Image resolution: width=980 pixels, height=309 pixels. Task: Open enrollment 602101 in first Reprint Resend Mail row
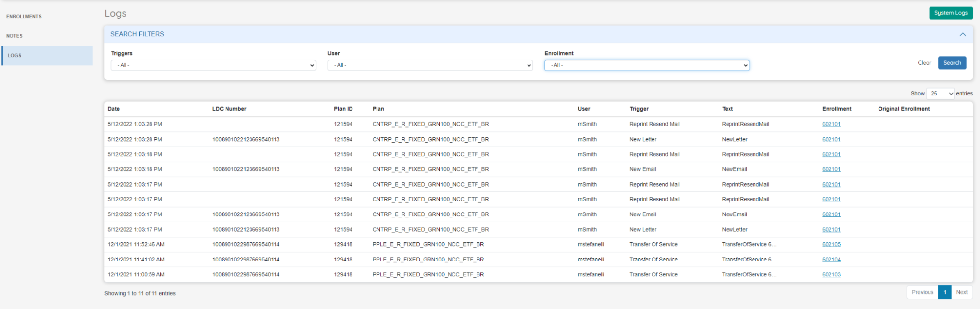point(831,125)
